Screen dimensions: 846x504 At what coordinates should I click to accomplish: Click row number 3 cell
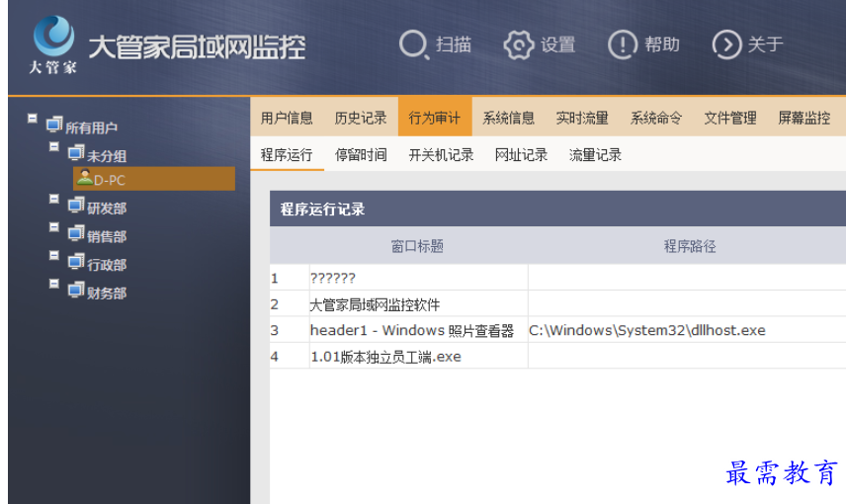coord(290,330)
